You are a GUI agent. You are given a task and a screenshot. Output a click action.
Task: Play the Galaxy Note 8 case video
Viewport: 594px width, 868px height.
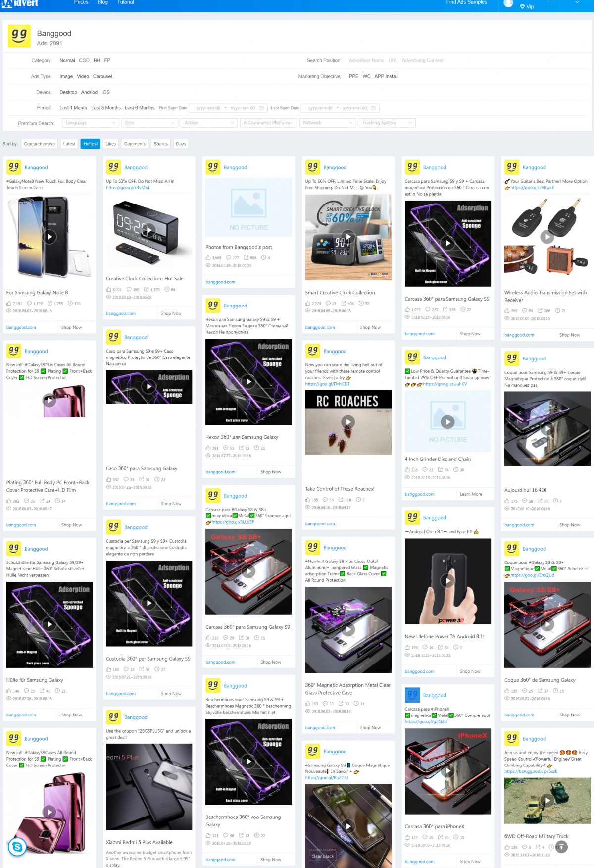(x=49, y=237)
